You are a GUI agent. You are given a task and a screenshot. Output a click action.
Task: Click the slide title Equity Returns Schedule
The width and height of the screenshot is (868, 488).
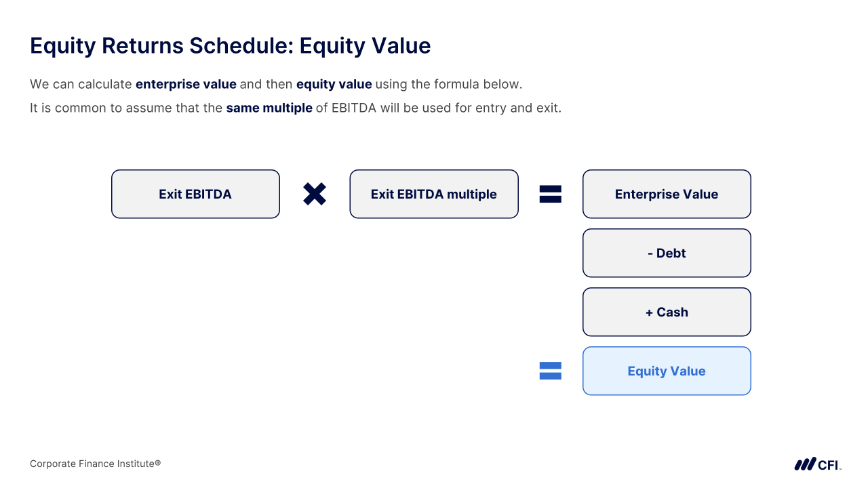click(x=231, y=45)
